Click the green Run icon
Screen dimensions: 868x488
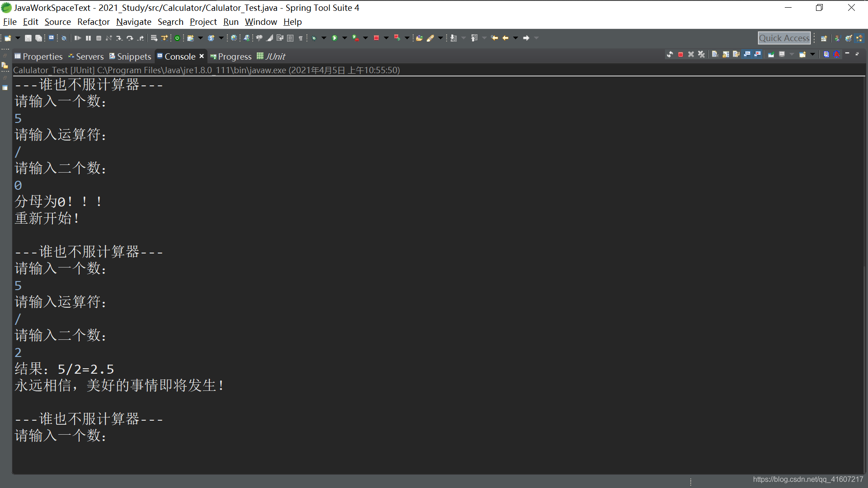point(335,38)
